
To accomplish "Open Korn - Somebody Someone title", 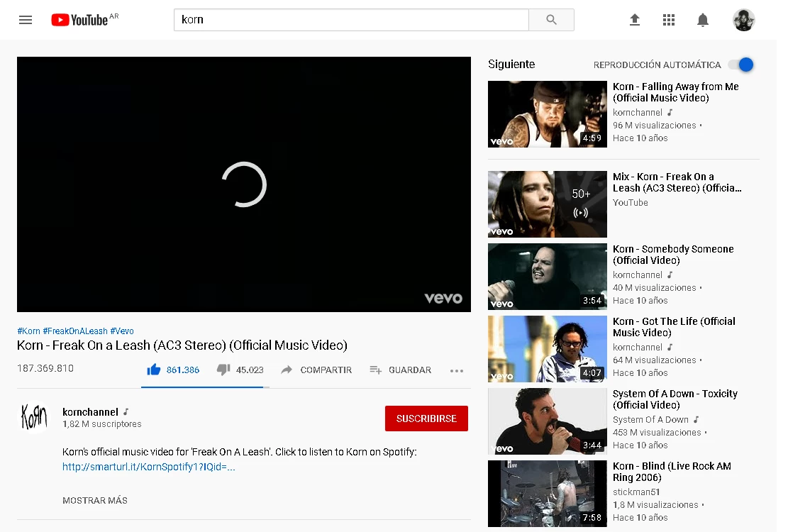I will [x=673, y=255].
